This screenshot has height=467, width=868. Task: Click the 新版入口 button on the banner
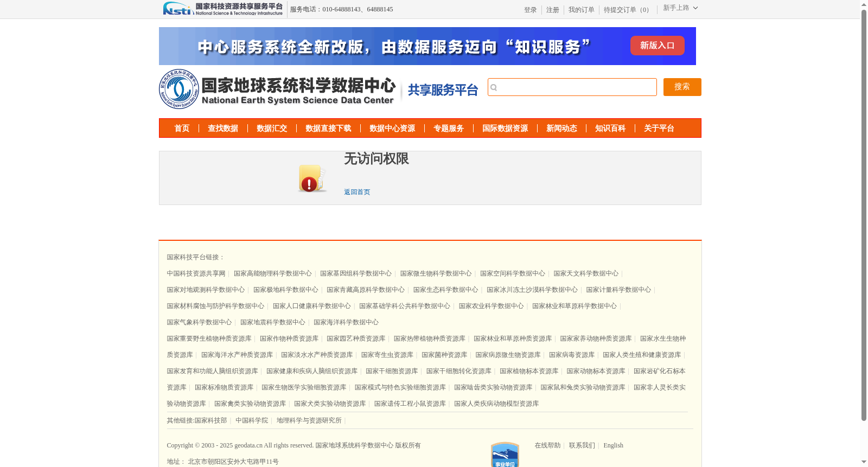click(x=658, y=46)
